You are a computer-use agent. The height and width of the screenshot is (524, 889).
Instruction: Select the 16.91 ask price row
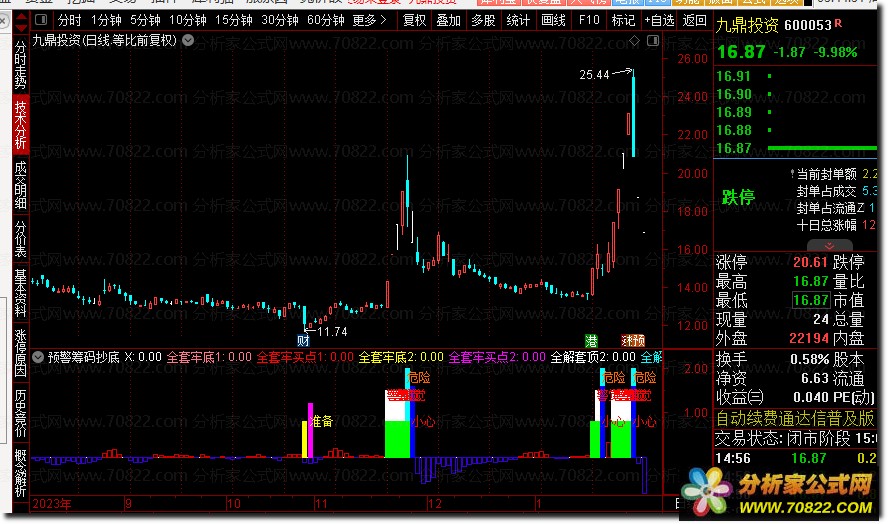pos(795,76)
